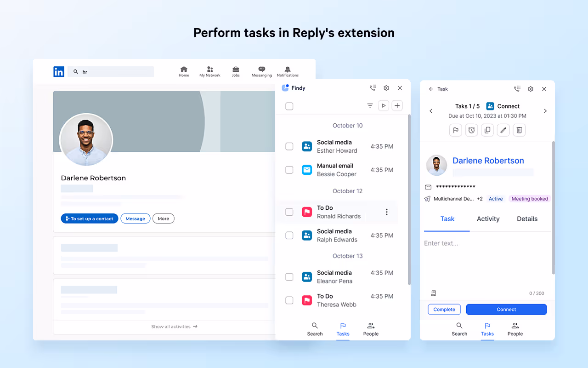This screenshot has width=588, height=368.
Task: Open LinkedIn Messaging icon
Action: click(262, 72)
